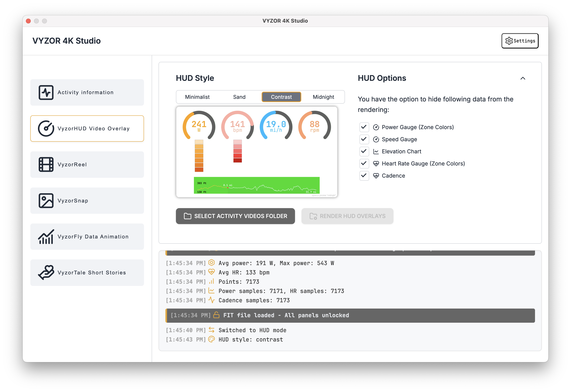Click the Heart Rate Gauge heart icon
The height and width of the screenshot is (392, 571).
376,164
